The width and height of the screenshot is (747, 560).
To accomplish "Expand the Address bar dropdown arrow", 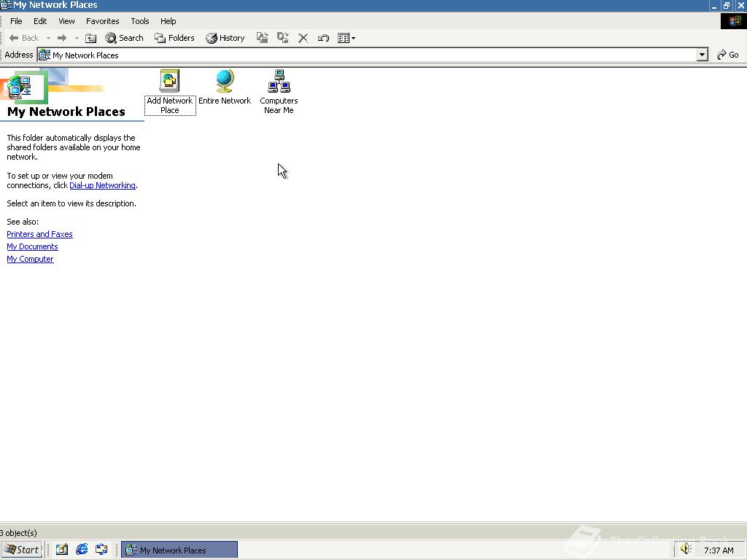I will coord(702,55).
